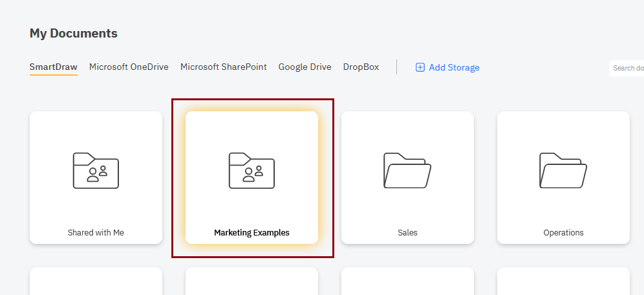Select the partially visible card below Sales
Image resolution: width=644 pixels, height=295 pixels.
407,282
